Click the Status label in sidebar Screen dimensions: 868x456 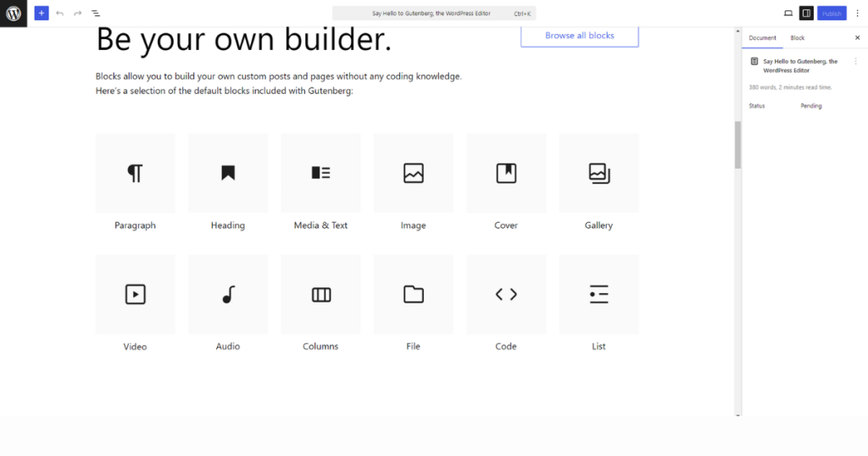pos(757,106)
